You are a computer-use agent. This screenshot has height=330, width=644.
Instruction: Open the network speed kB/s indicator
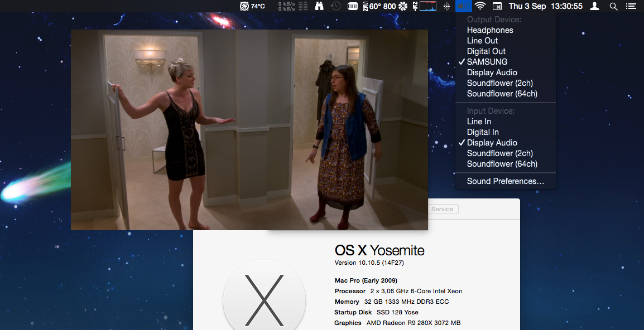[x=292, y=6]
